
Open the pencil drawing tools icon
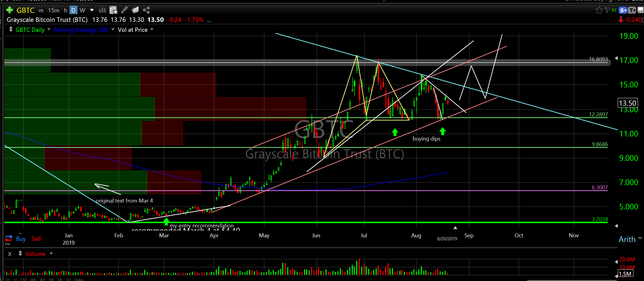click(x=124, y=10)
